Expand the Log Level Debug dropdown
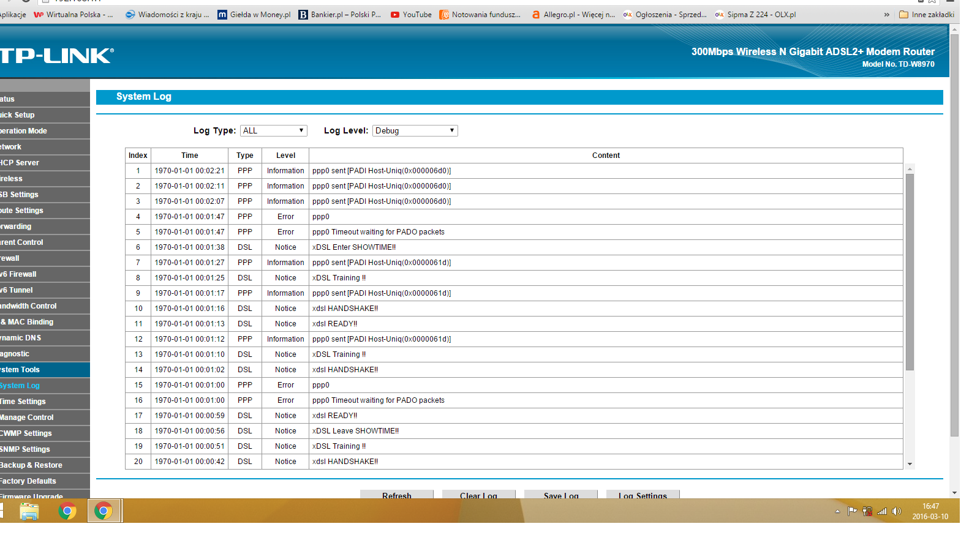Viewport: 980px width, 551px height. click(415, 130)
